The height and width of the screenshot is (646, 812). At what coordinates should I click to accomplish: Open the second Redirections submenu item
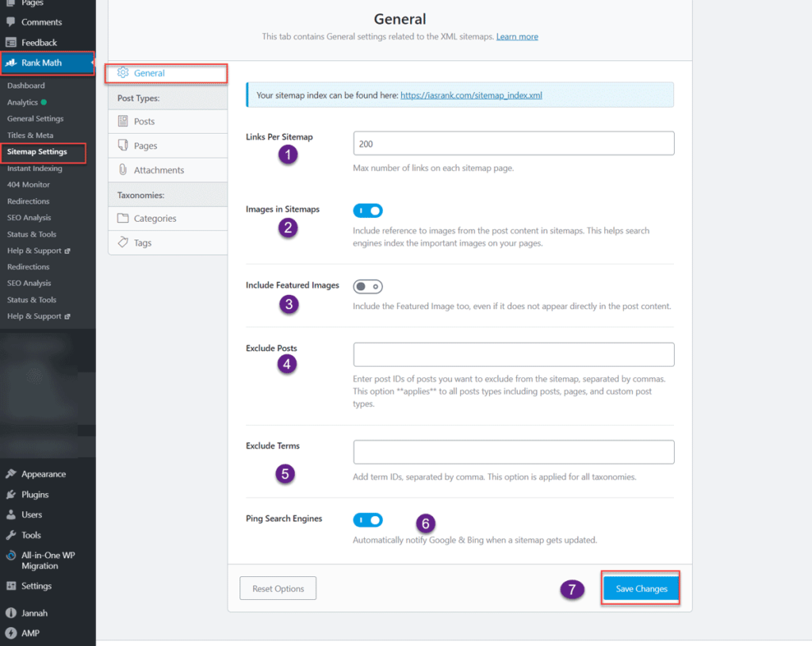pos(29,266)
